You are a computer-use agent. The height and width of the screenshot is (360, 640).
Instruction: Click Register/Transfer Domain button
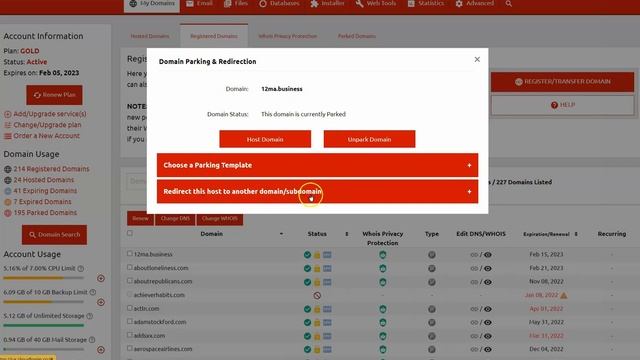point(562,82)
